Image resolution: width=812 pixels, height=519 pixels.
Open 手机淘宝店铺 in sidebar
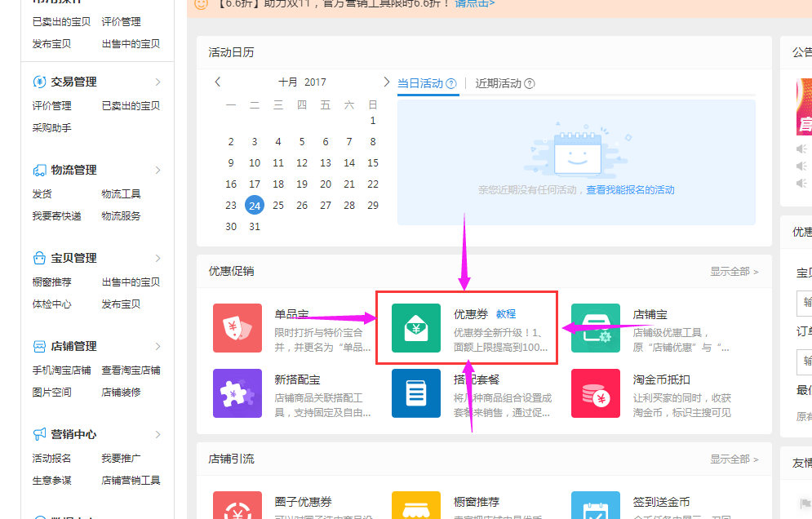pyautogui.click(x=62, y=370)
